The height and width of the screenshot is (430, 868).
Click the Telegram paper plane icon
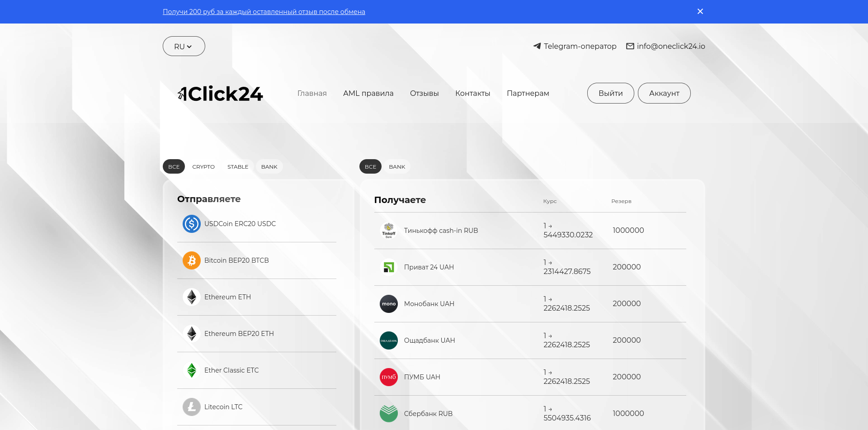coord(537,46)
